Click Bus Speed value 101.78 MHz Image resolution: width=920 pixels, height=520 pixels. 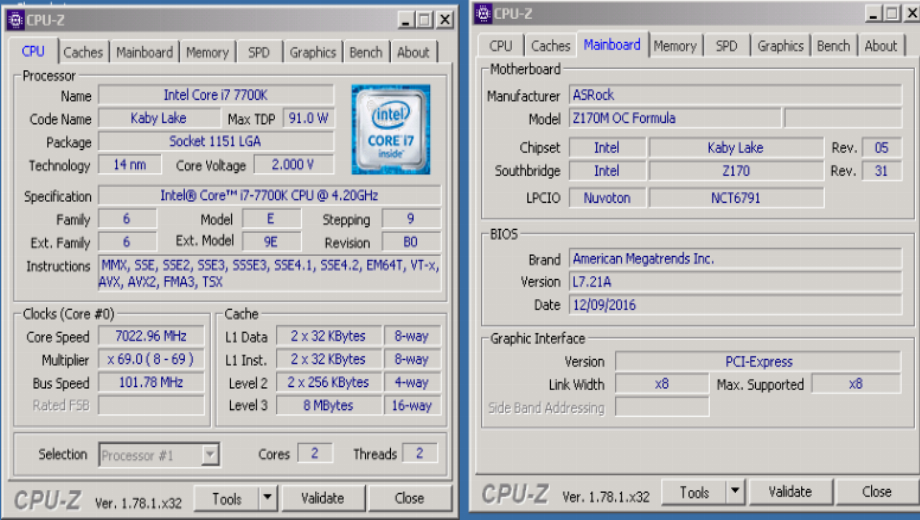click(x=151, y=383)
